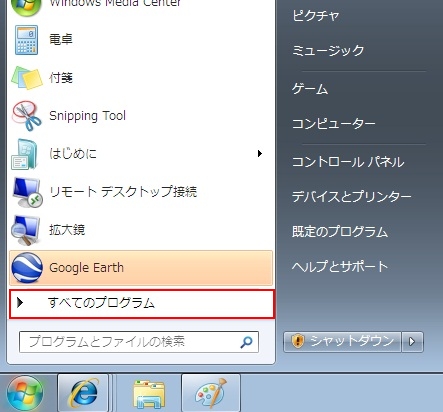The image size is (443, 412).
Task: Open コントロール パネル (Control Panel)
Action: tap(348, 162)
